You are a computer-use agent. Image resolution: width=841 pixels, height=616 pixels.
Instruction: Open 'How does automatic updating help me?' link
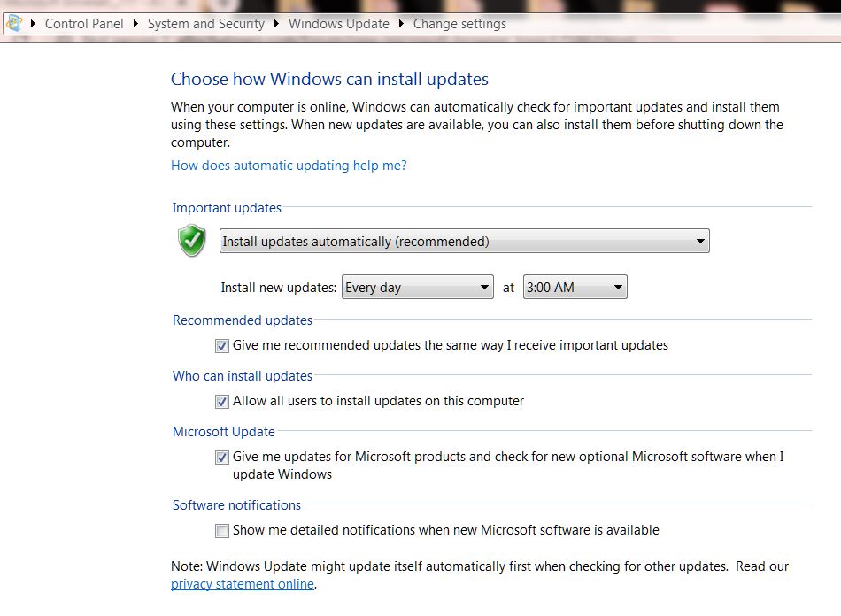point(289,166)
